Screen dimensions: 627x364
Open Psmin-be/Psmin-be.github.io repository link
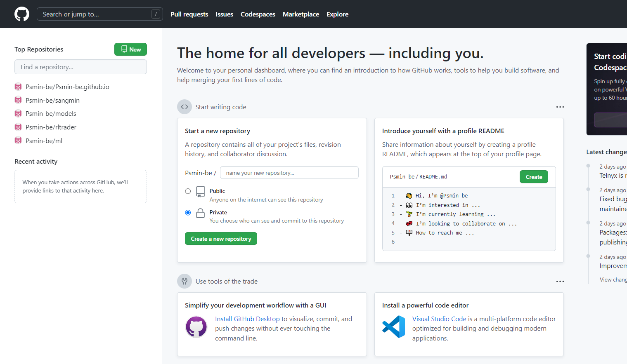[x=67, y=87]
